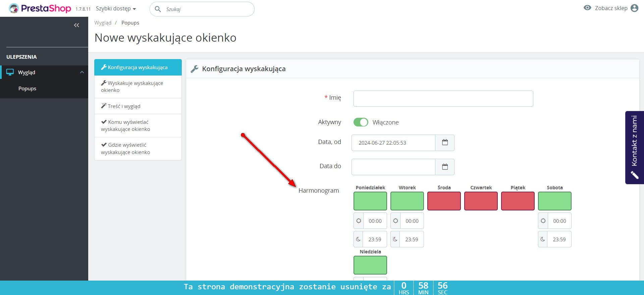Open Komu wyświetlać wyskakujące okienko tab
The image size is (644, 295).
click(x=138, y=126)
